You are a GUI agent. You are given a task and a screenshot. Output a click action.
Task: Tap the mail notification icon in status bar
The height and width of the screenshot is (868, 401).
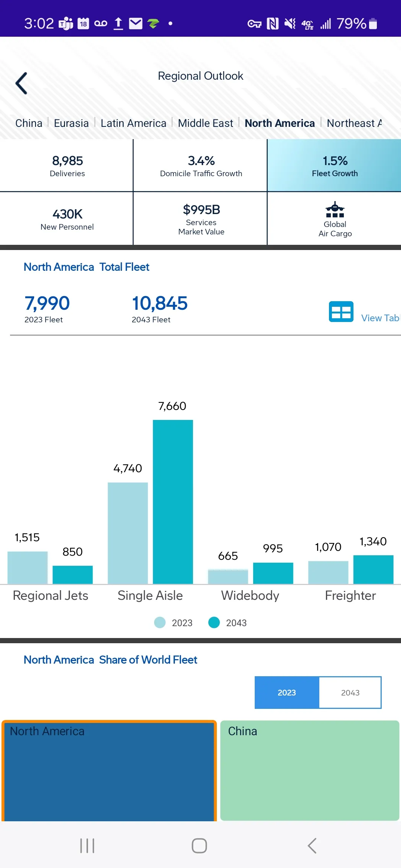coord(136,24)
